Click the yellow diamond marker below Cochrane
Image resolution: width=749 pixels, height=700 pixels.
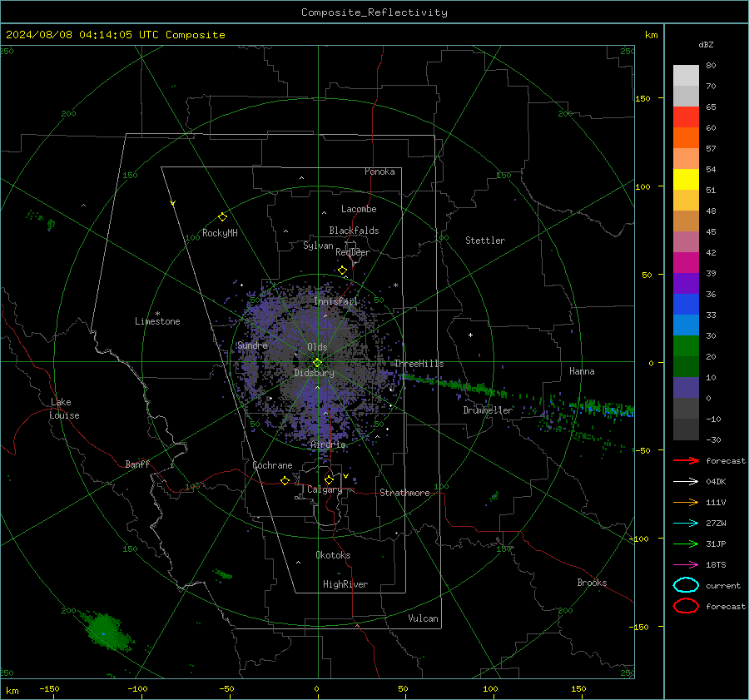click(285, 480)
